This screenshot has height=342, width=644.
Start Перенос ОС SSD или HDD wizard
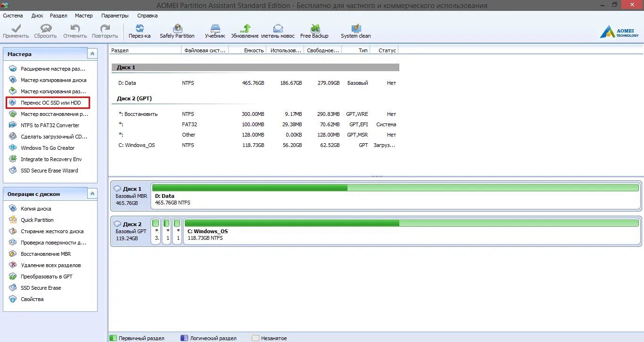click(x=48, y=103)
